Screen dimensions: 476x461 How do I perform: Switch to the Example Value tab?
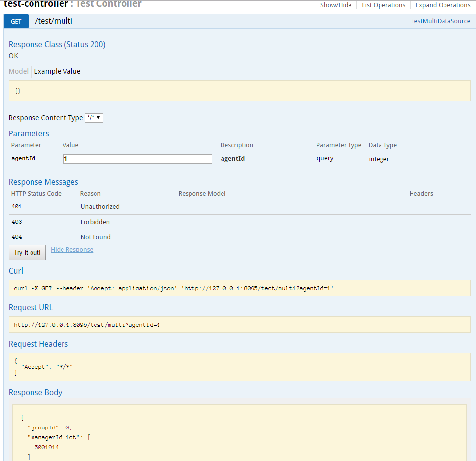[58, 71]
